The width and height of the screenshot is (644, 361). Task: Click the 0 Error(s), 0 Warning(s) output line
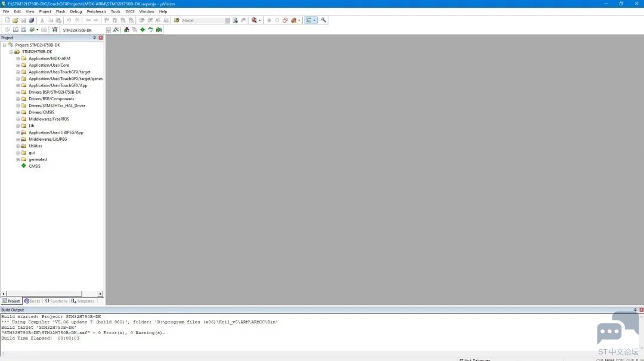[x=83, y=332]
